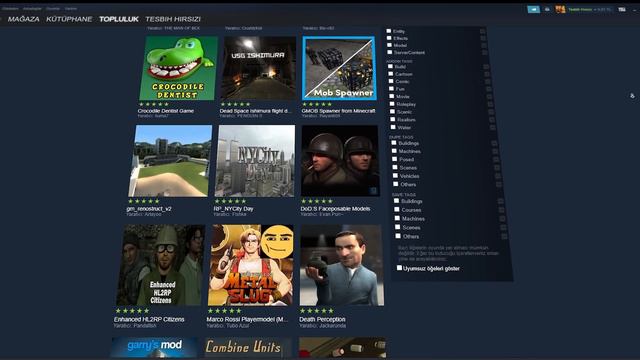Open the Enhanced HL2RP Citizens title link
The width and height of the screenshot is (640, 360).
[149, 319]
